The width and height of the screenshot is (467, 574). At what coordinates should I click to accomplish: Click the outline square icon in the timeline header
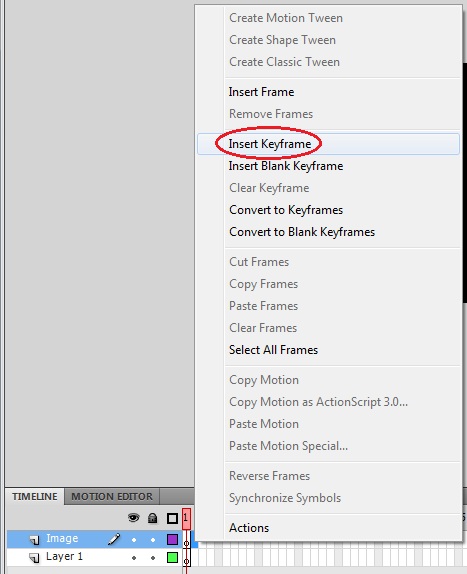pos(172,518)
